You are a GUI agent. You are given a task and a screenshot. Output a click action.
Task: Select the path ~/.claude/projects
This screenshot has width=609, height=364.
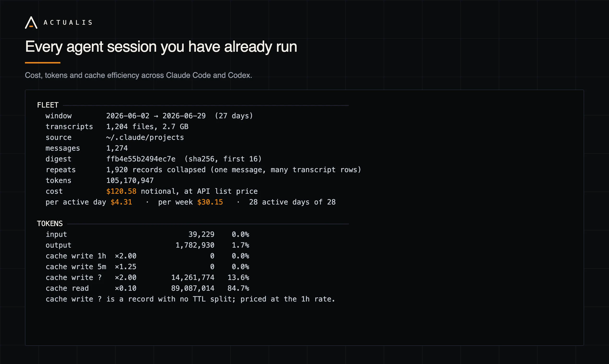pos(145,137)
